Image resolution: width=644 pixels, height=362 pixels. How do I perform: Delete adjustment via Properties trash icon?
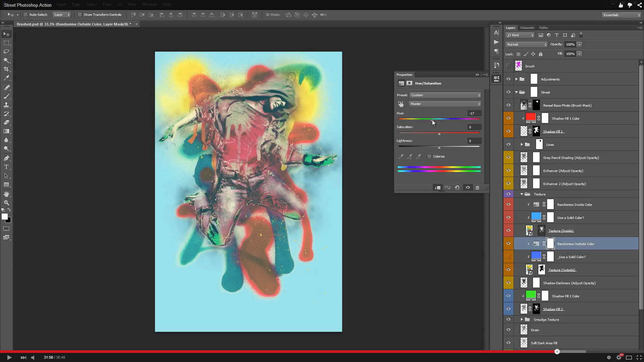pyautogui.click(x=477, y=188)
